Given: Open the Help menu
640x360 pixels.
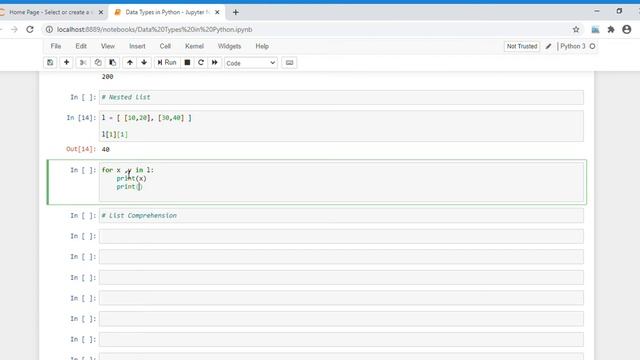Looking at the screenshot, I should click(262, 46).
